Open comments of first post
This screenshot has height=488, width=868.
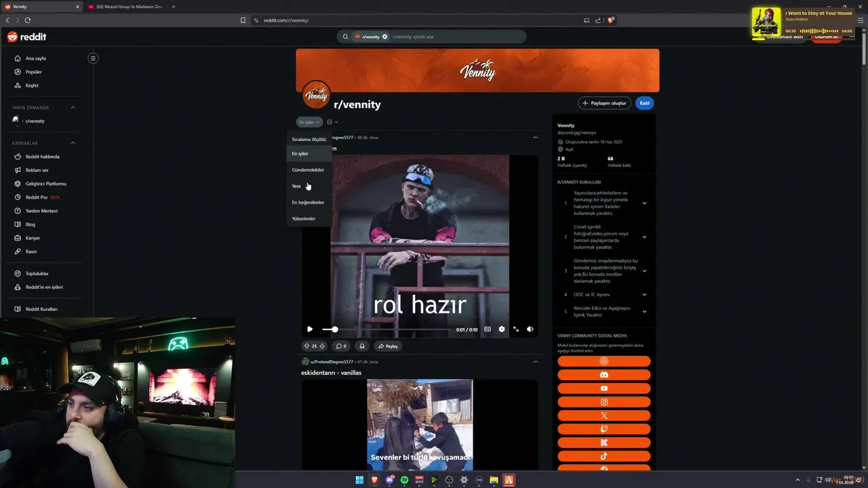click(342, 346)
